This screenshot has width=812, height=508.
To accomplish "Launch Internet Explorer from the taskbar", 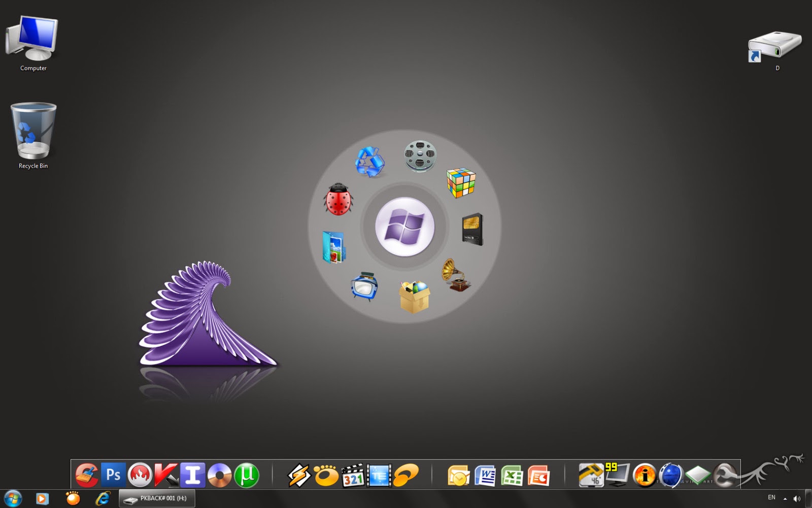I will 103,498.
